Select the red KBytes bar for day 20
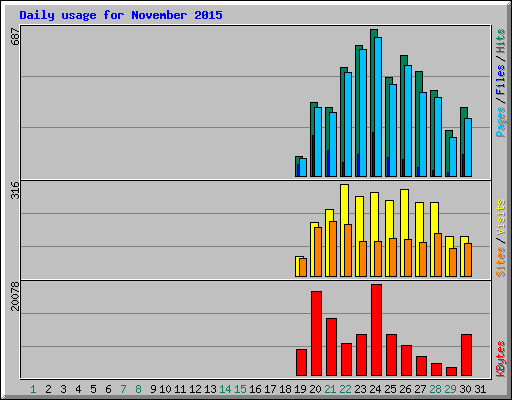 tap(316, 333)
